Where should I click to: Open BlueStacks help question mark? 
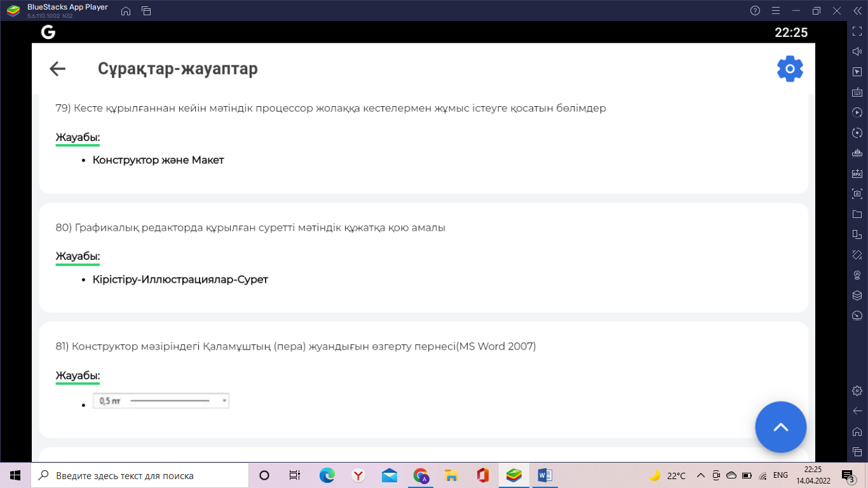[755, 11]
